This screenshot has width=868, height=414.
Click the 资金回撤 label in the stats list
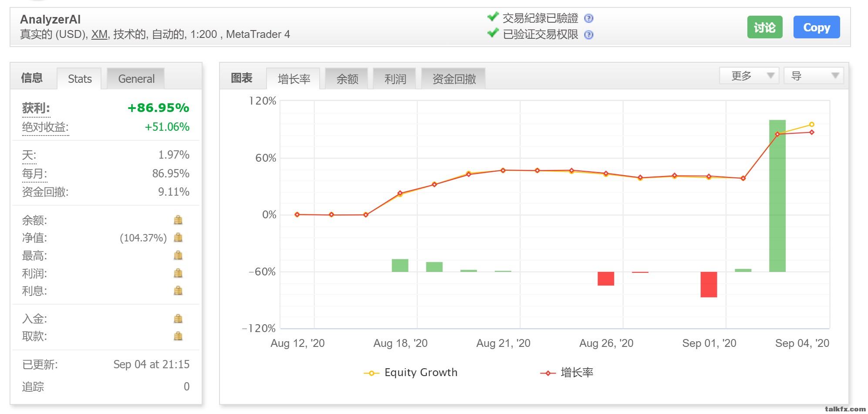coord(45,192)
